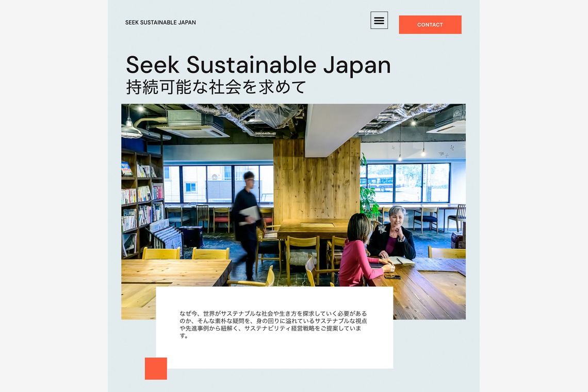Click the SEEK SUSTAINABLE JAPAN header logo text

click(160, 23)
